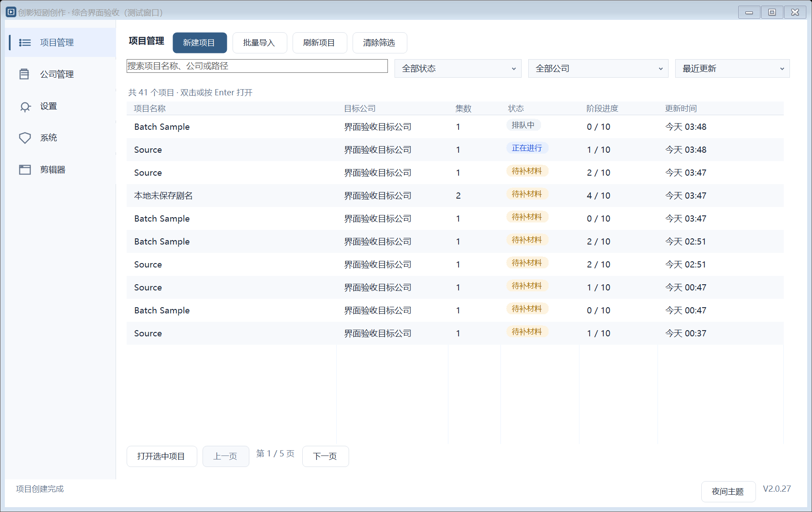Click the app logo in title bar
Viewport: 812px width, 512px height.
[x=11, y=12]
